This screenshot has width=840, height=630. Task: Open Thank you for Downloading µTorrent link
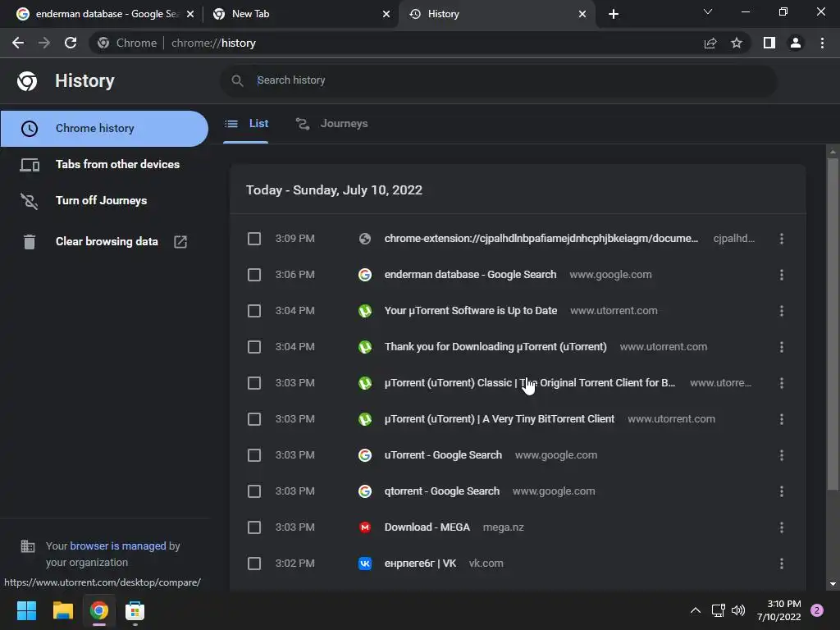tap(495, 347)
